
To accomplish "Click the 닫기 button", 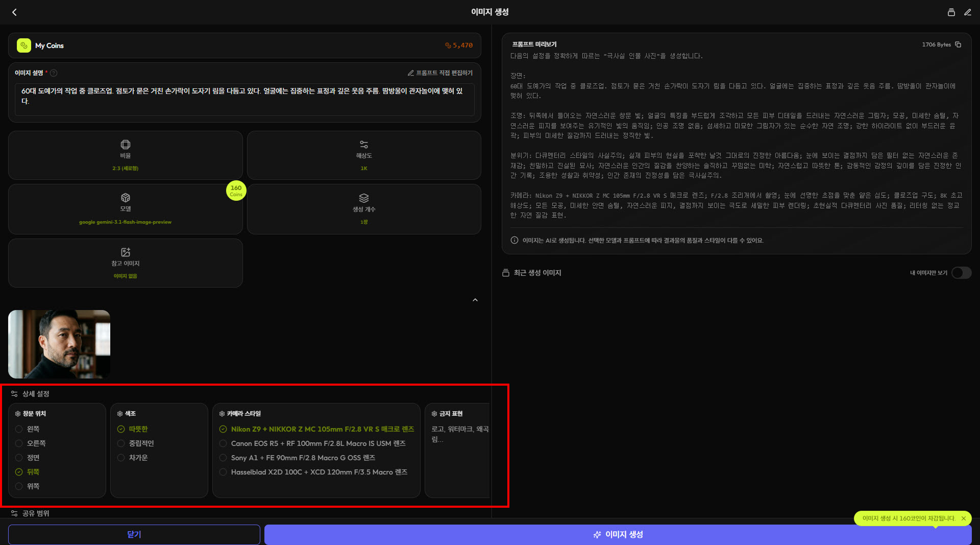I will click(134, 534).
